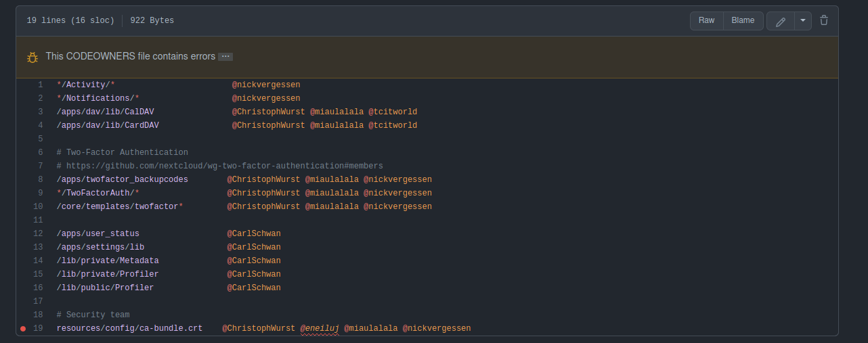This screenshot has width=868, height=343.
Task: Click the pencil edit file icon
Action: (x=780, y=21)
